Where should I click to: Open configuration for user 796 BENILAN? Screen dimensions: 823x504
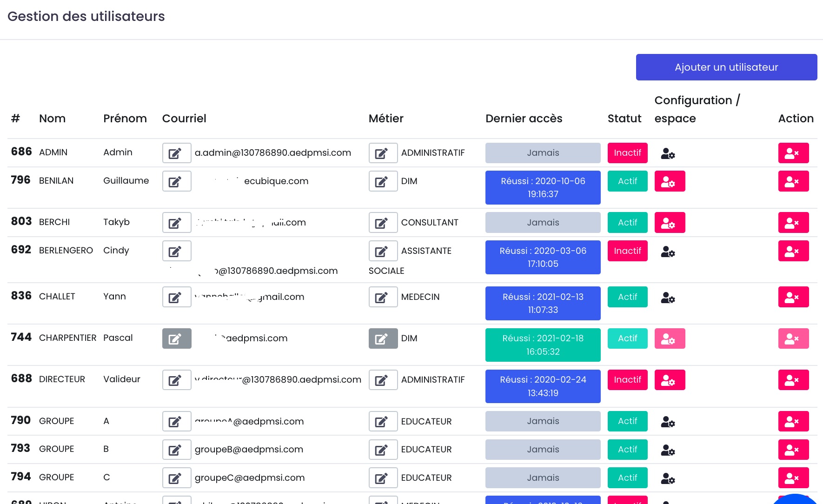click(x=670, y=181)
